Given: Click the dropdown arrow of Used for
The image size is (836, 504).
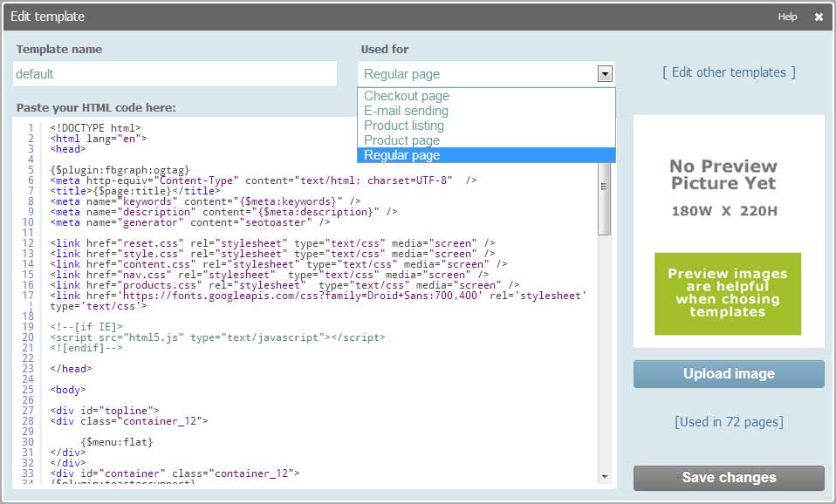Looking at the screenshot, I should [x=605, y=74].
